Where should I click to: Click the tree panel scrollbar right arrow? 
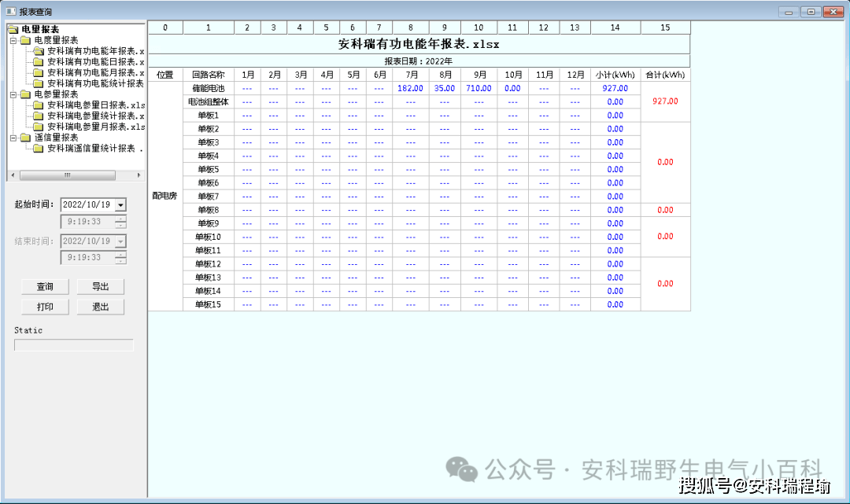pyautogui.click(x=139, y=175)
